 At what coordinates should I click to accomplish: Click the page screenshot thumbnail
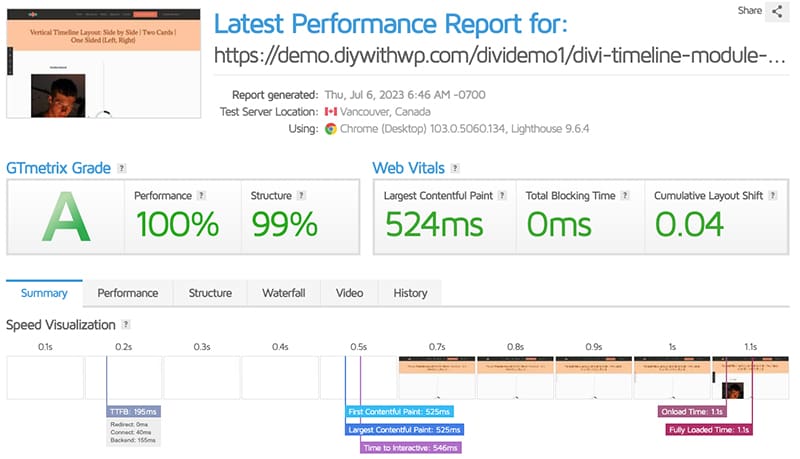[104, 63]
